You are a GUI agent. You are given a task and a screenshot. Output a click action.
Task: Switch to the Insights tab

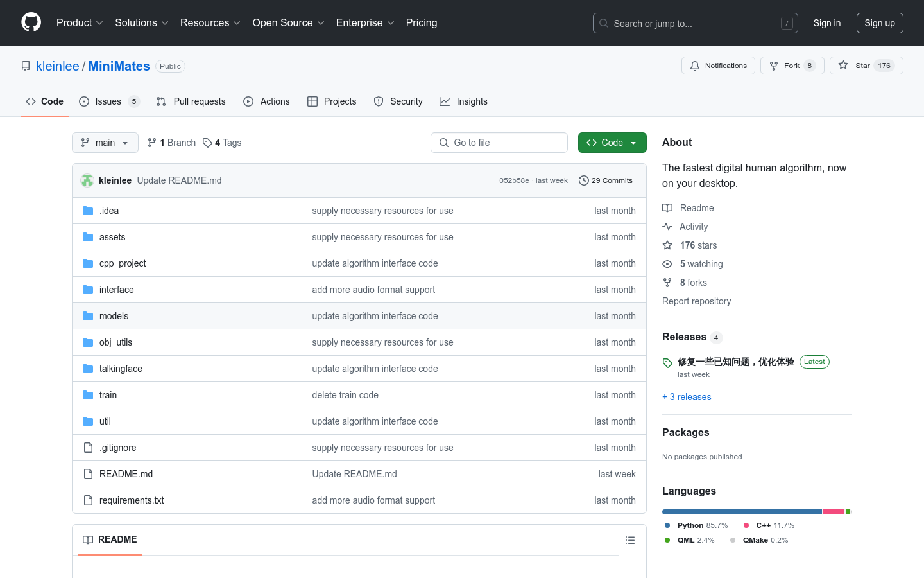coord(463,101)
